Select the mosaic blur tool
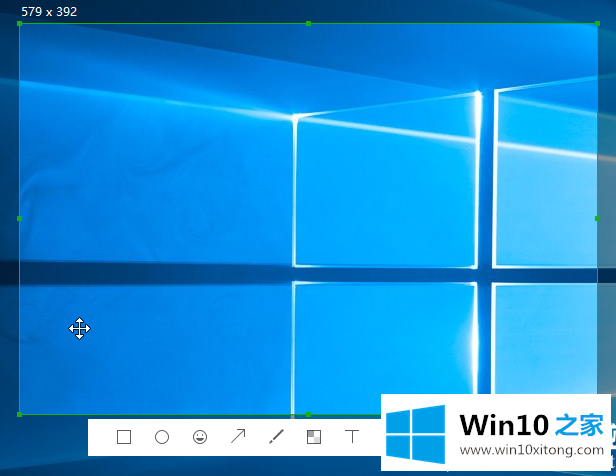The width and height of the screenshot is (616, 476). click(x=314, y=437)
